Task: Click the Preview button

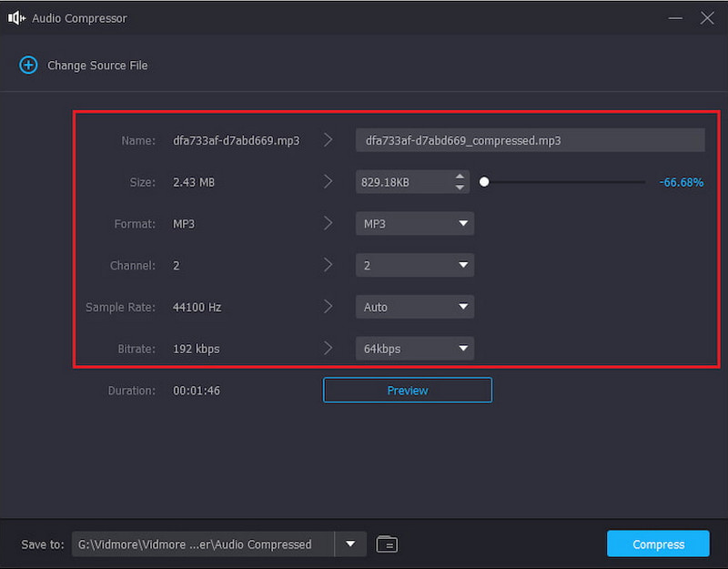Action: (x=407, y=390)
